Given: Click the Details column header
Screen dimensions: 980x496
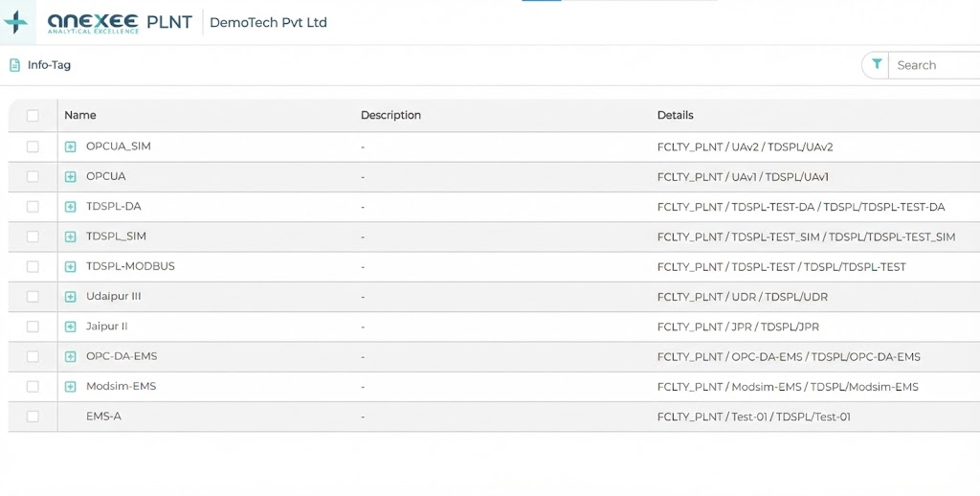Looking at the screenshot, I should point(675,116).
